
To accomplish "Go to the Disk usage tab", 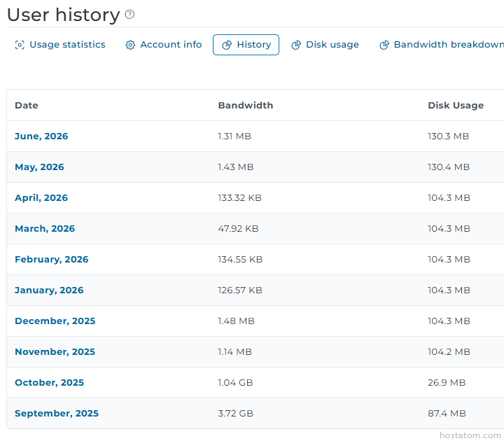I will (x=325, y=45).
